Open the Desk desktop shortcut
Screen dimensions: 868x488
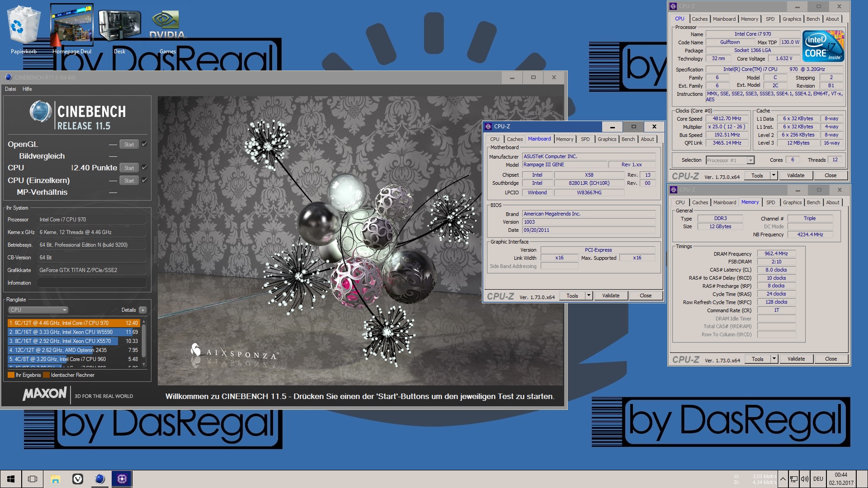point(119,29)
